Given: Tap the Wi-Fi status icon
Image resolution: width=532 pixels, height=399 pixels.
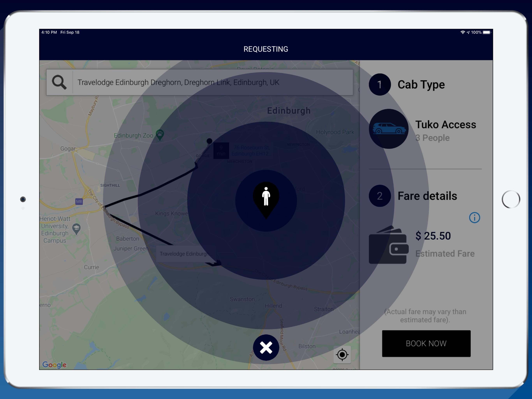Looking at the screenshot, I should pyautogui.click(x=462, y=32).
